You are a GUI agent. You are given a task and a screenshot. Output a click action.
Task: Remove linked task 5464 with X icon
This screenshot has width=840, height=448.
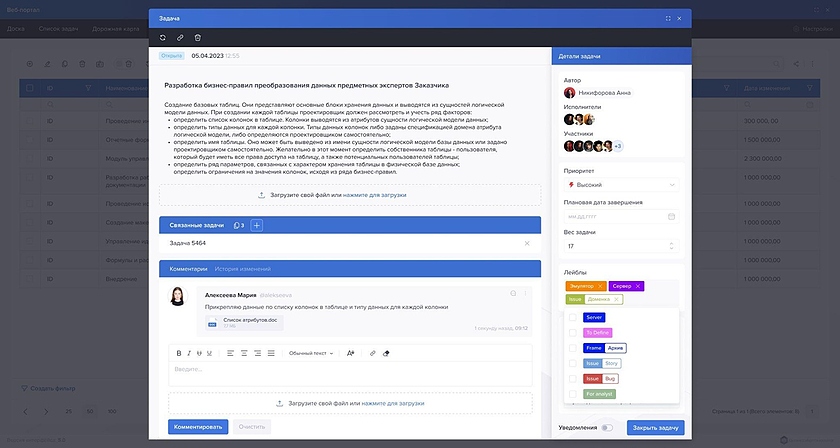click(x=527, y=243)
